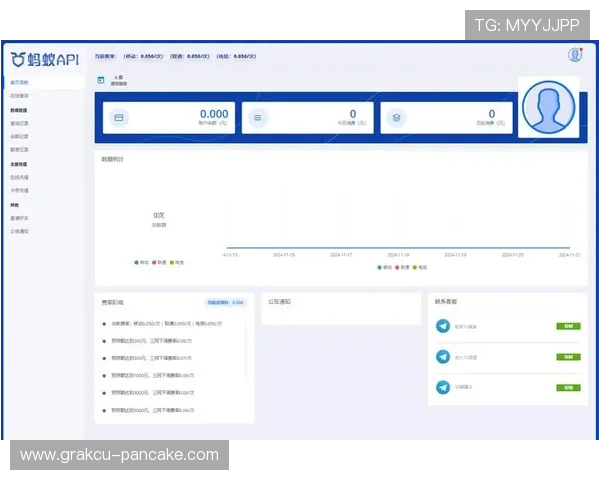Open the 在线充值 sidebar menu item
This screenshot has height=480, width=600.
(20, 177)
